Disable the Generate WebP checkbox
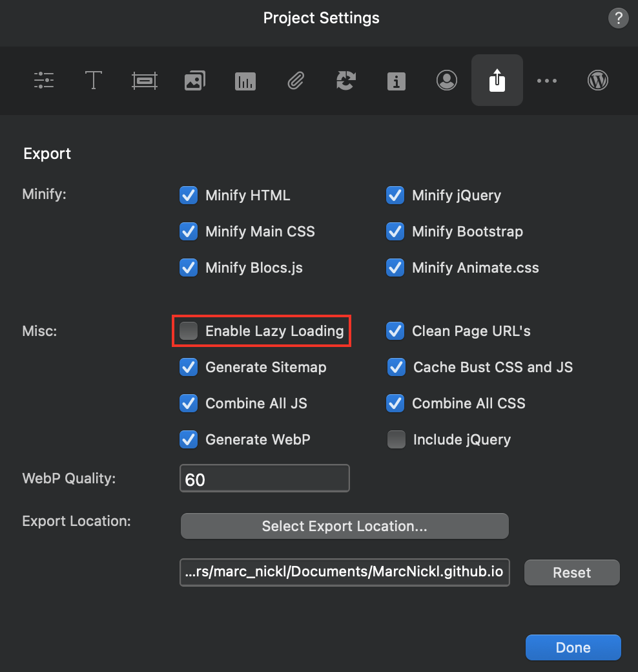The image size is (638, 672). pyautogui.click(x=189, y=439)
